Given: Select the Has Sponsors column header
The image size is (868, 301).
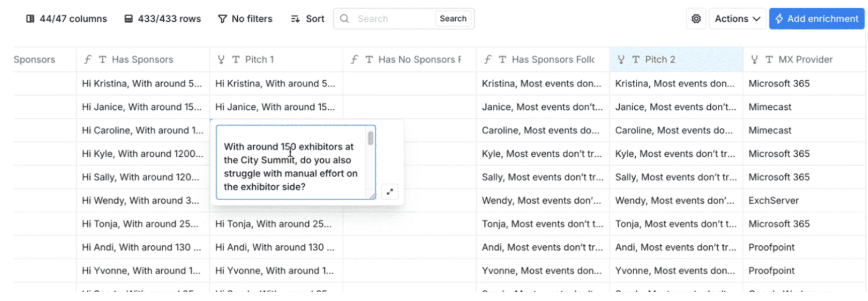Looking at the screenshot, I should [143, 59].
